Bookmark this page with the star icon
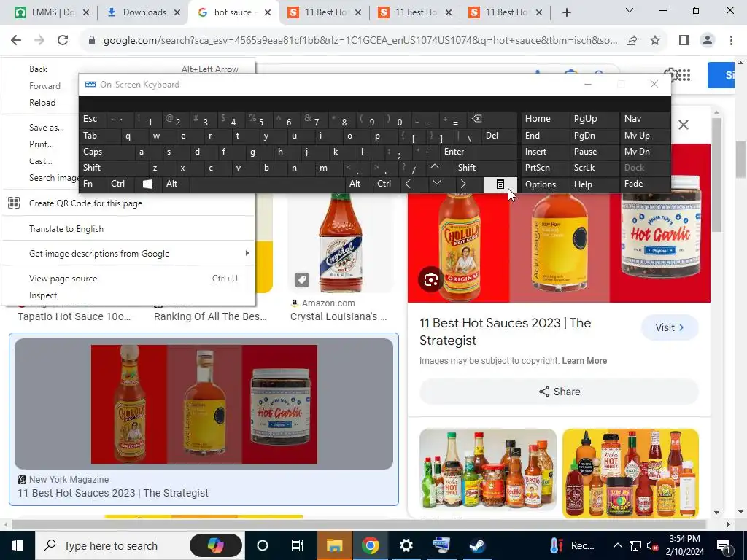Viewport: 747px width, 560px height. click(655, 41)
